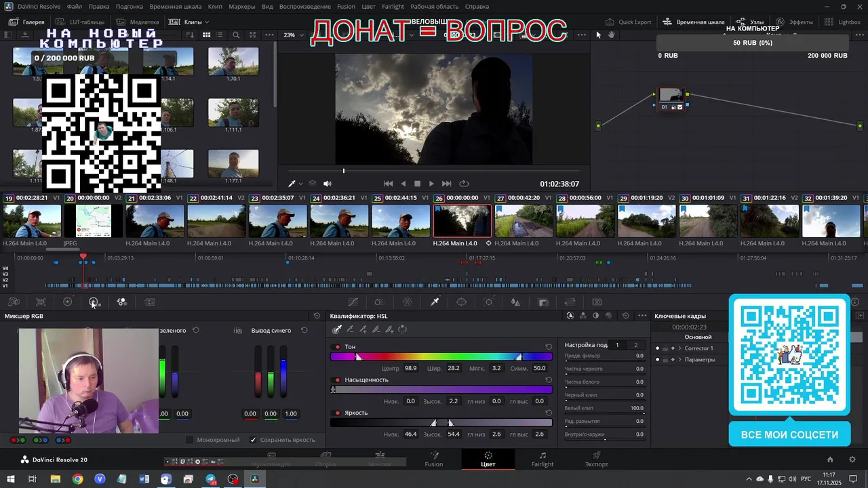Reset the blue output channel mixer
868x488 pixels.
(304, 331)
